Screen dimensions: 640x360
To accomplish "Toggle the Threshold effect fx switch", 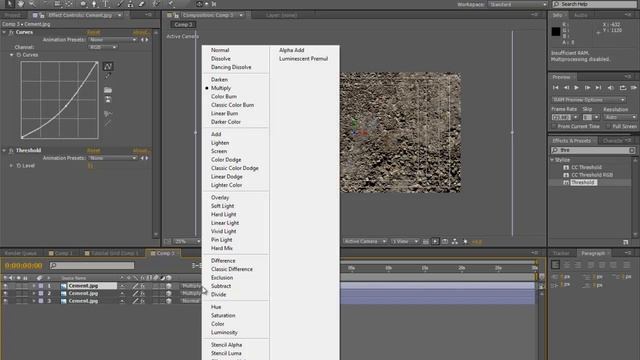I will (x=11, y=150).
